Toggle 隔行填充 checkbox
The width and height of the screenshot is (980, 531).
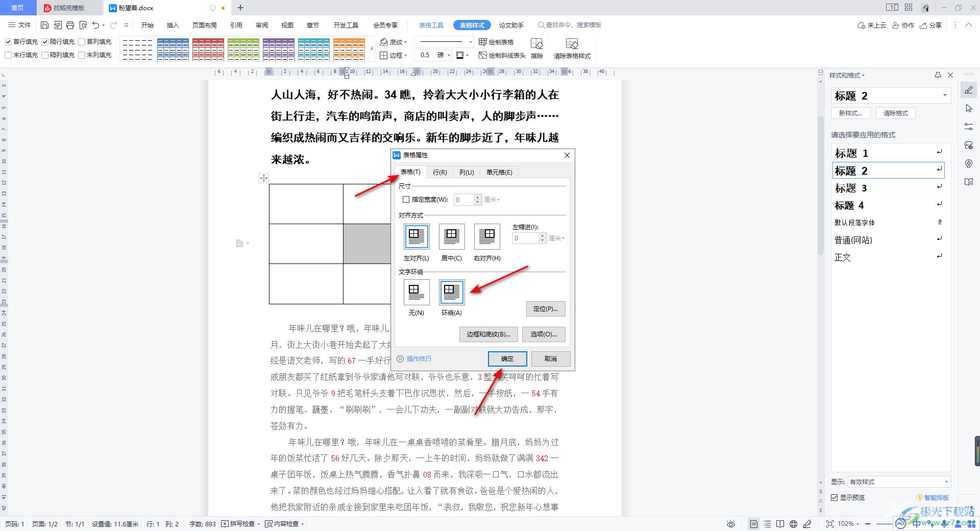click(x=45, y=42)
